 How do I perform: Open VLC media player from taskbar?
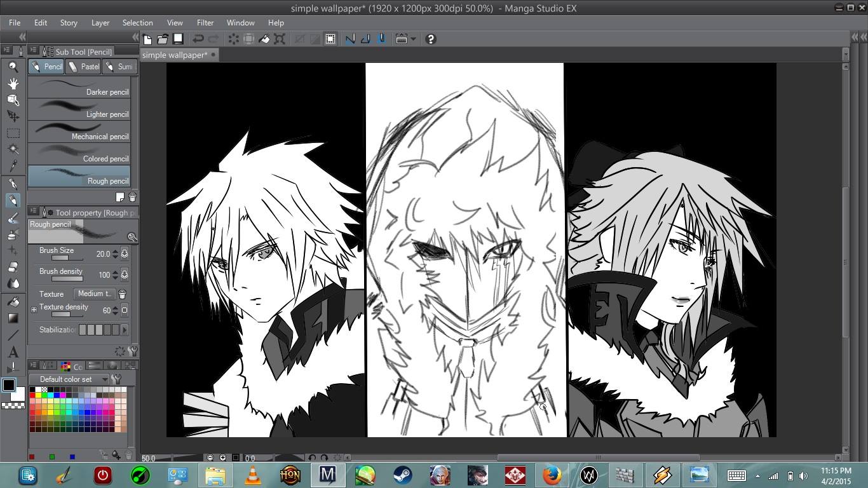click(253, 475)
